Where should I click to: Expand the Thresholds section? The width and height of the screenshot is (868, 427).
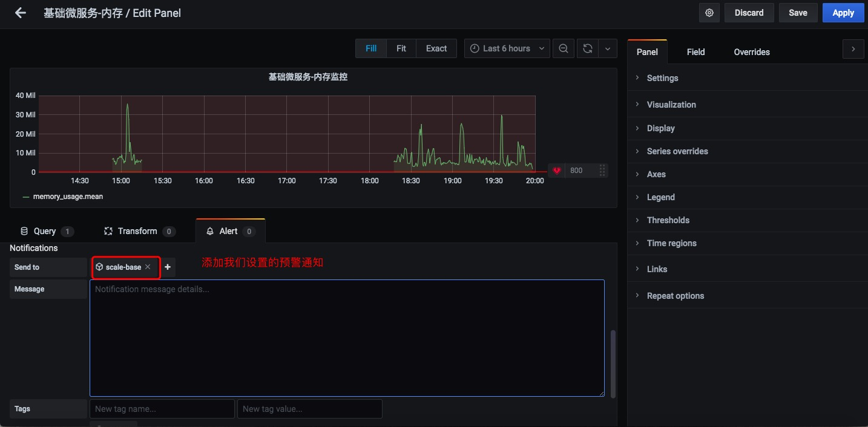(x=748, y=220)
